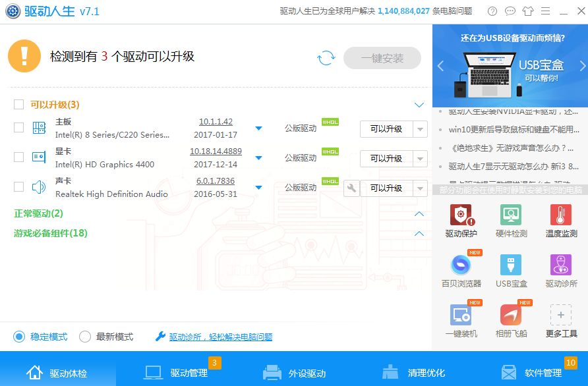
Task: Click the refresh rescan icon
Action: [326, 58]
